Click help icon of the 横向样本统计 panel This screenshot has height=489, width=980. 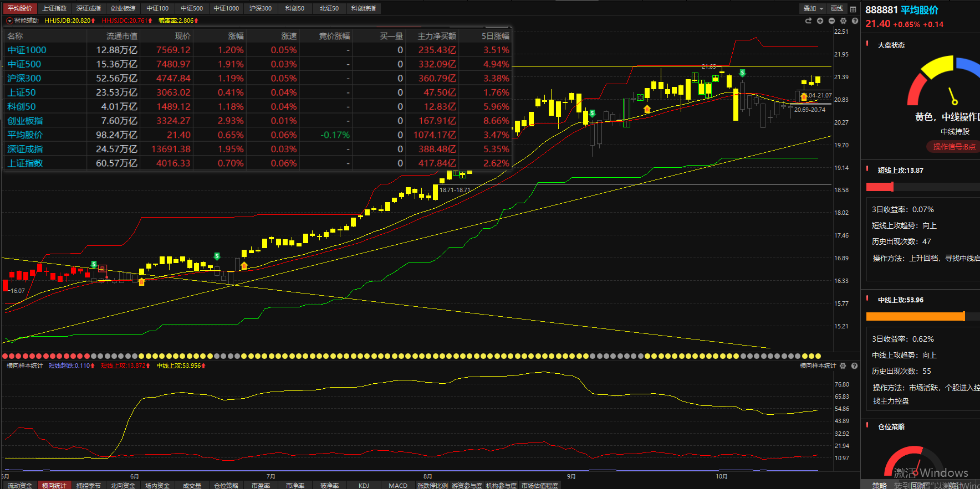point(854,366)
